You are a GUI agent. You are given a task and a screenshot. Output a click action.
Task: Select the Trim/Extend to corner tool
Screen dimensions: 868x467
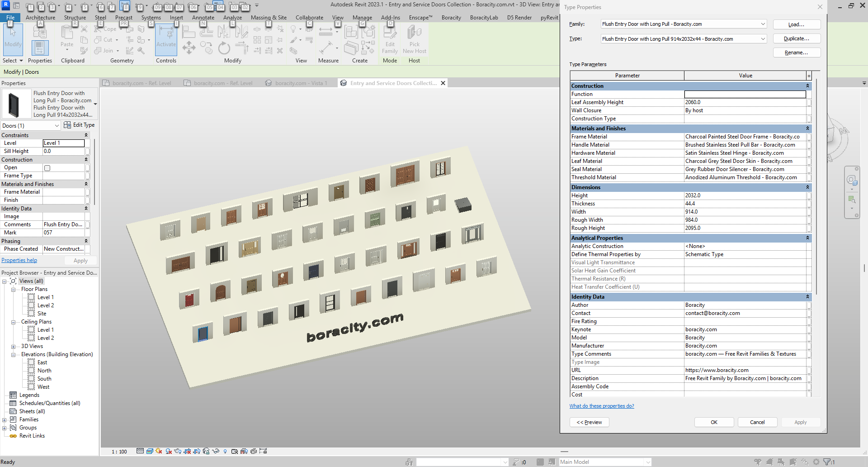(x=242, y=48)
